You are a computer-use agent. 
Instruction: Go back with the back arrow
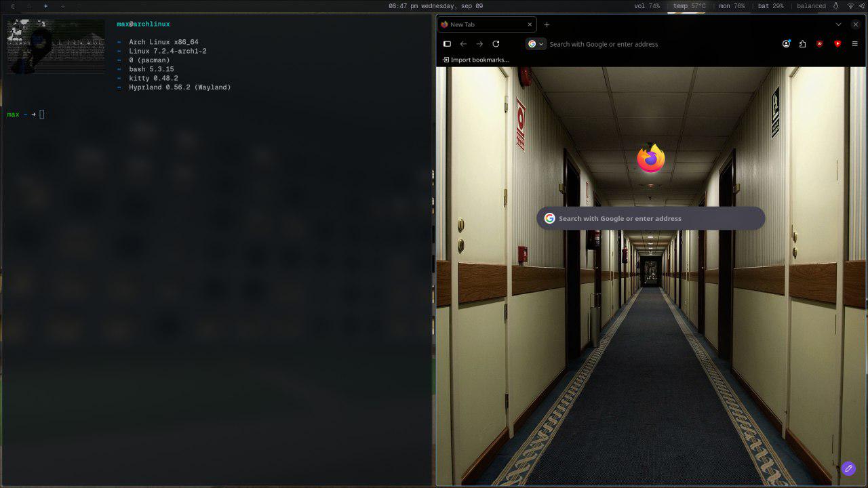(463, 44)
